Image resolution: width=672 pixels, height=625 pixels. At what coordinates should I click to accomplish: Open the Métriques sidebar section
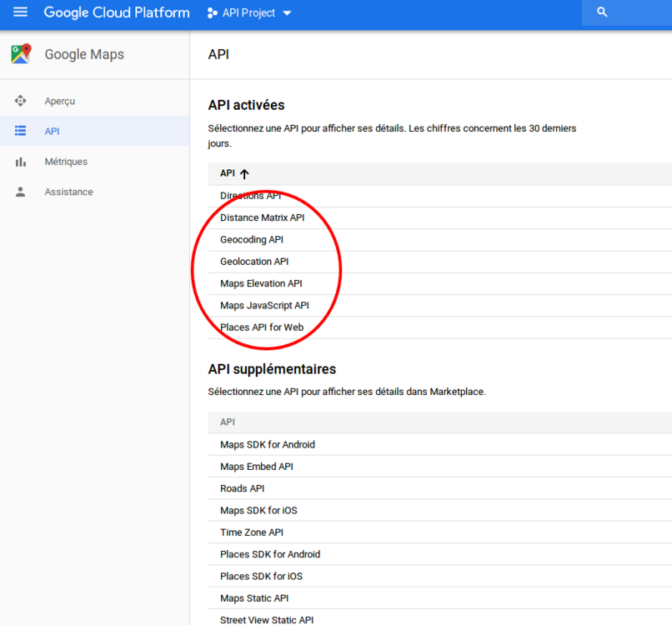pos(68,161)
